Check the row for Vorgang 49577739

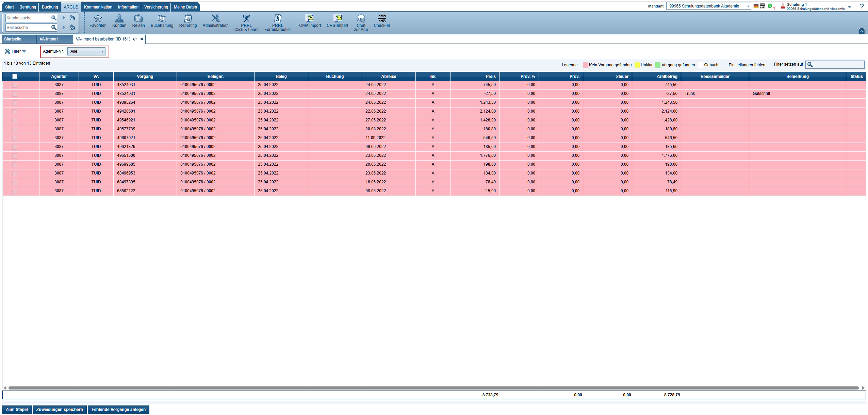pyautogui.click(x=15, y=129)
